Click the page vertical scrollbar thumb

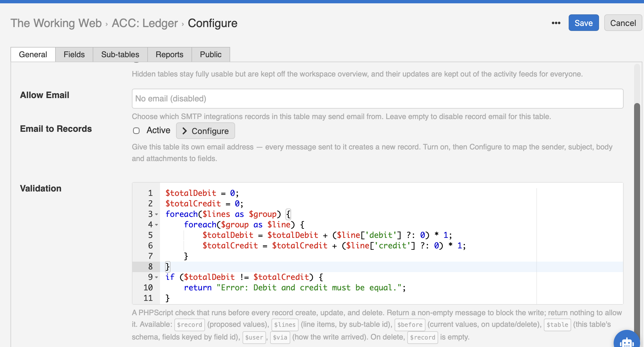637,221
